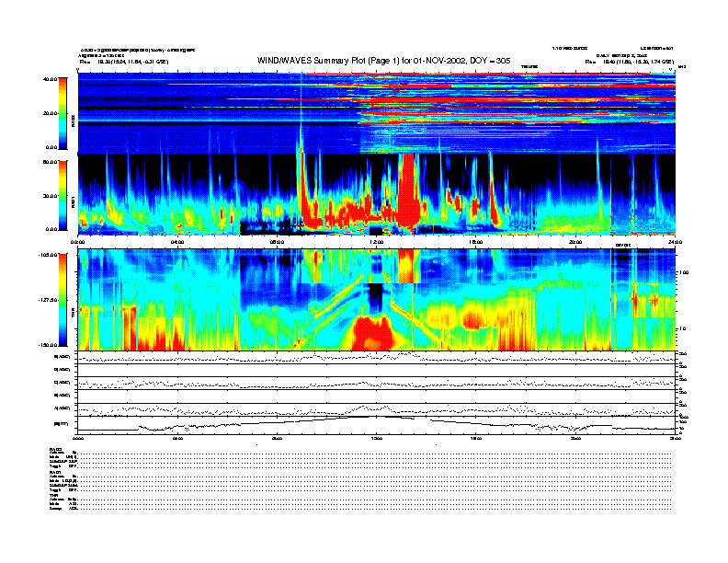This screenshot has height=563, width=728.
Task: Click the 12:00 tick label on bottom time axis
Action: coord(377,438)
